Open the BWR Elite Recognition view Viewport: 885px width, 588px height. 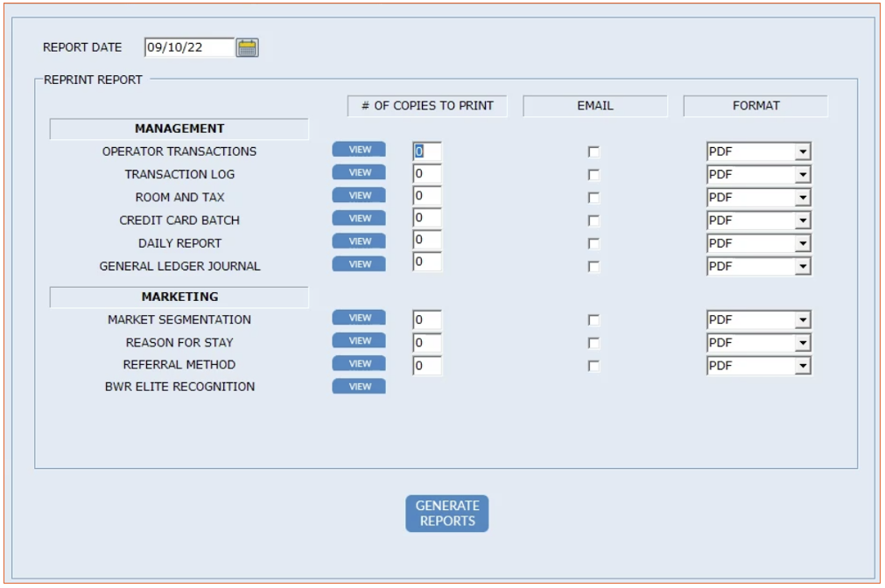pyautogui.click(x=359, y=387)
